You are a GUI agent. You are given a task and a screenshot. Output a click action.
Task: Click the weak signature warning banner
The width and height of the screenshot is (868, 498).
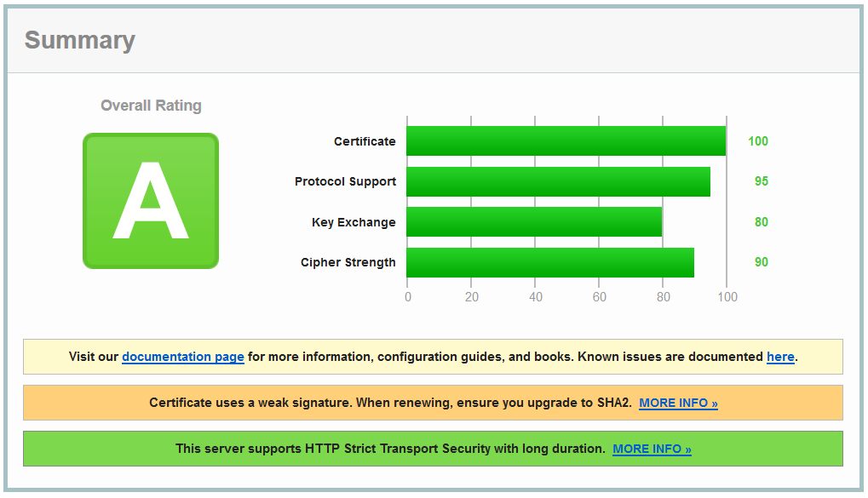434,403
